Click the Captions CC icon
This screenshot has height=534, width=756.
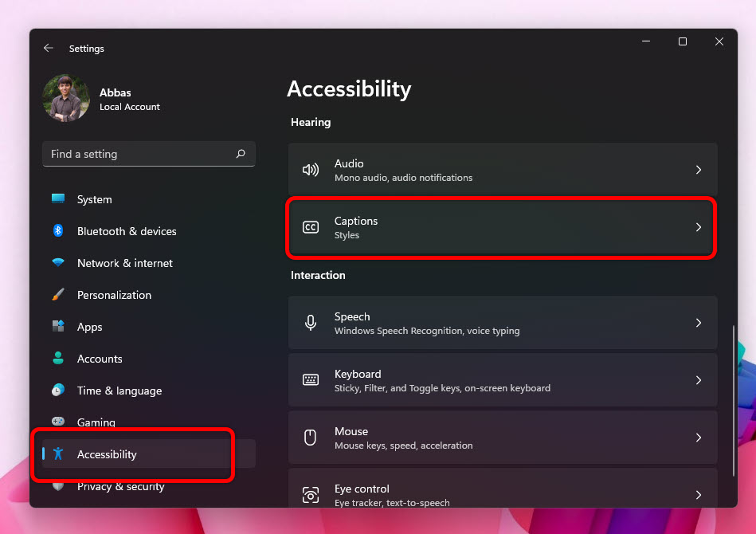(x=311, y=226)
